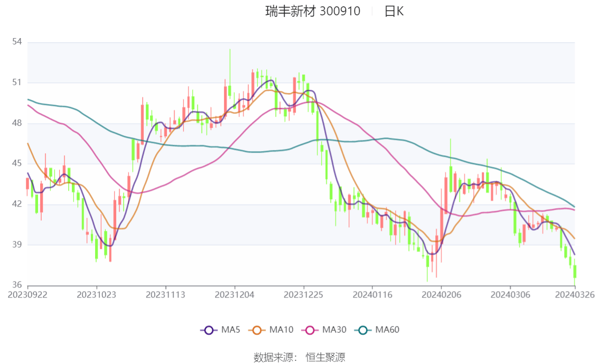Hide the MA60 line via its text label
This screenshot has height=364, width=599.
coord(387,330)
